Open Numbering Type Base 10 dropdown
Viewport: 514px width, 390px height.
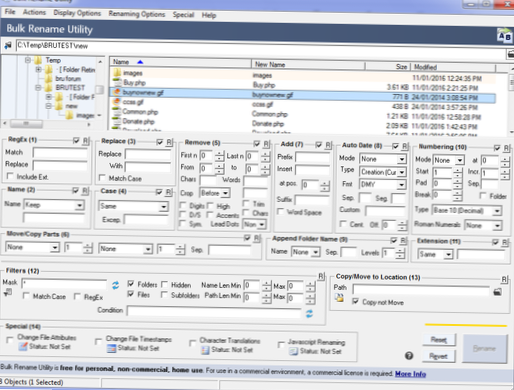point(497,211)
